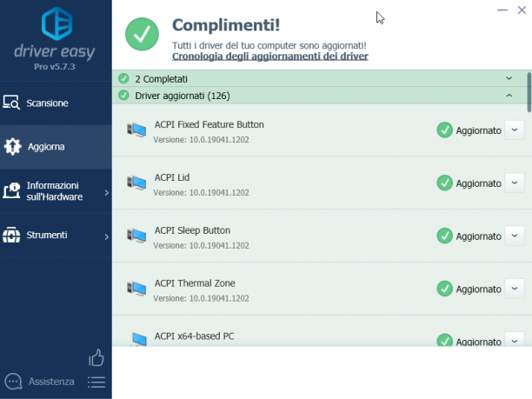Click the thumbs-up like icon
Screen dimensions: 532x399
click(x=96, y=357)
